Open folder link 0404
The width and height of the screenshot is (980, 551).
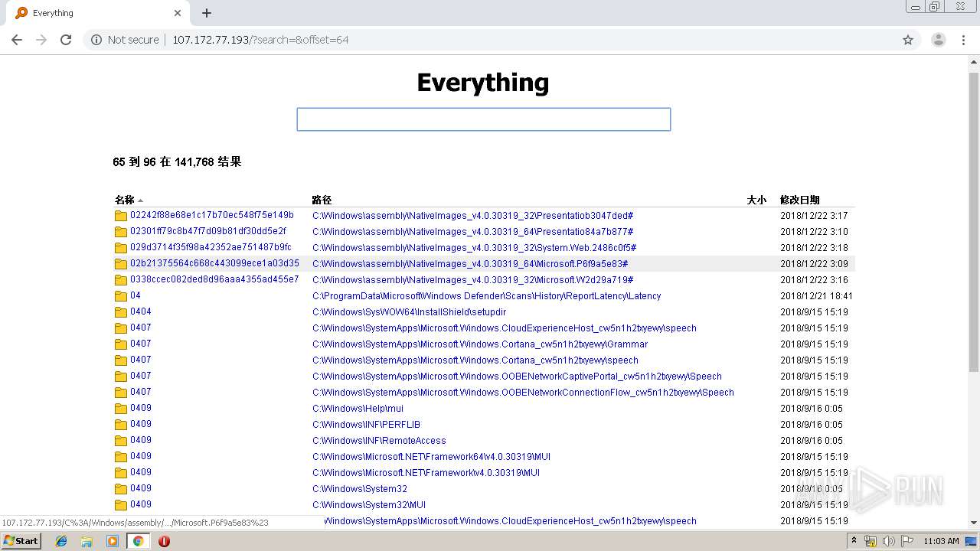pos(141,312)
